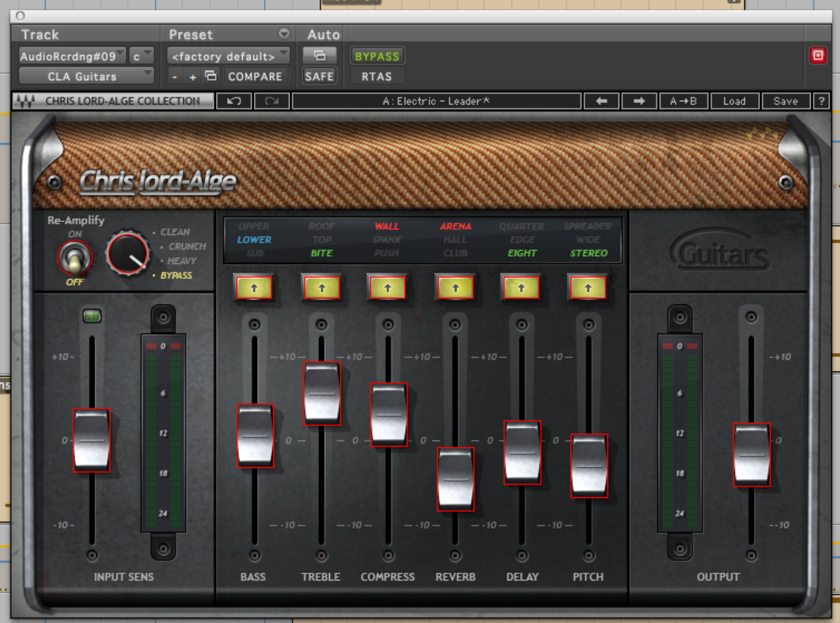Go to previous preset with left arrow
The height and width of the screenshot is (623, 840).
pyautogui.click(x=601, y=101)
